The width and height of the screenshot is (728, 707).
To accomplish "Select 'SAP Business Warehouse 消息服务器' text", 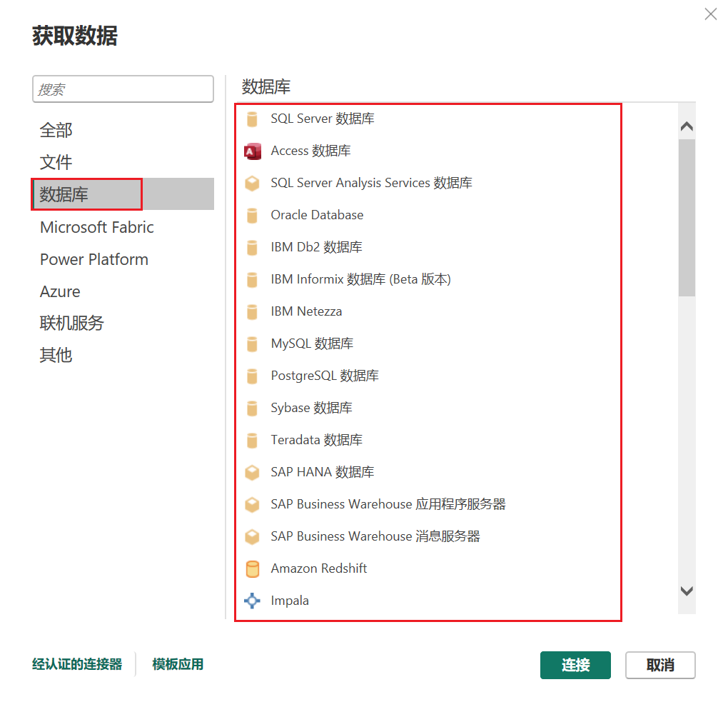I will coord(375,536).
